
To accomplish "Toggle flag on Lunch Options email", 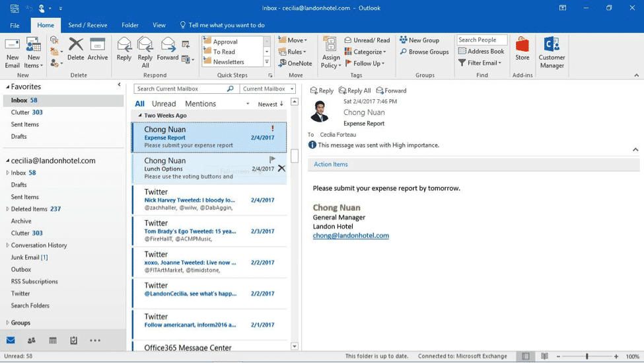I will click(272, 159).
